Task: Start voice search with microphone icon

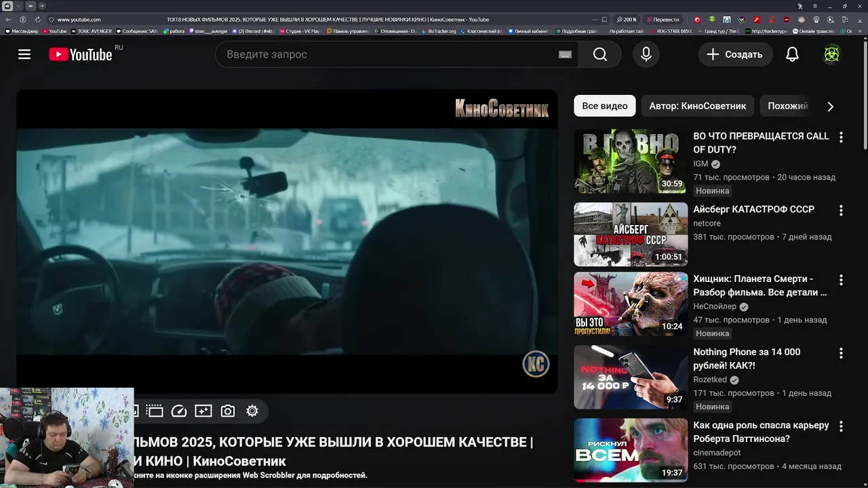Action: [646, 54]
